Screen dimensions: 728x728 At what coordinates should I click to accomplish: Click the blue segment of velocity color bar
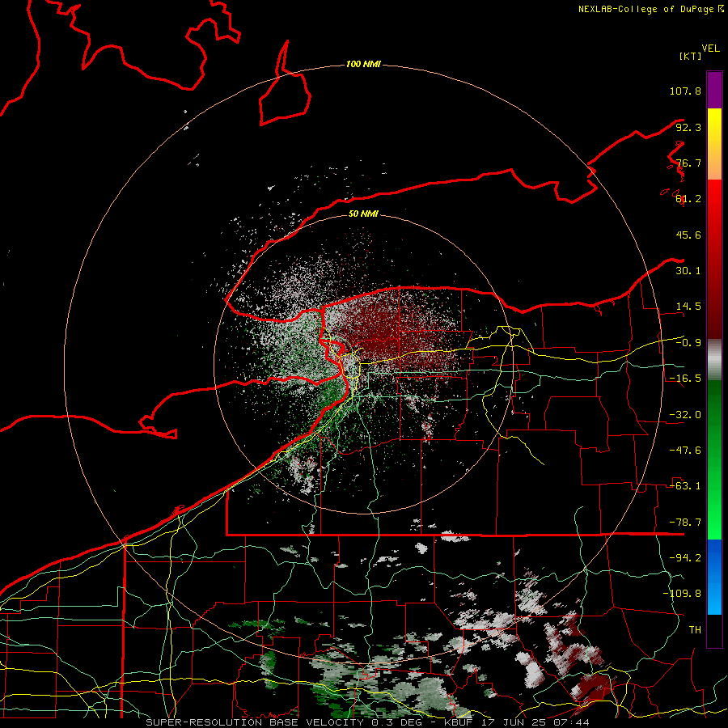(714, 577)
